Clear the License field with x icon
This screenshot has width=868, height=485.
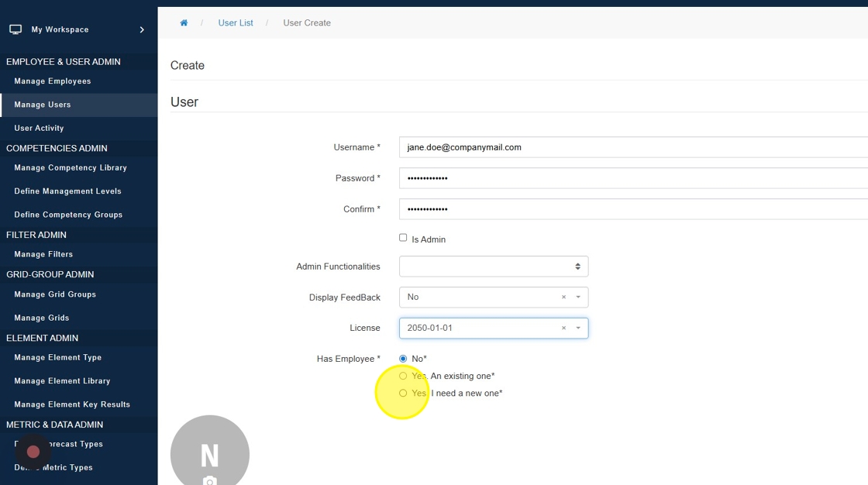coord(563,328)
